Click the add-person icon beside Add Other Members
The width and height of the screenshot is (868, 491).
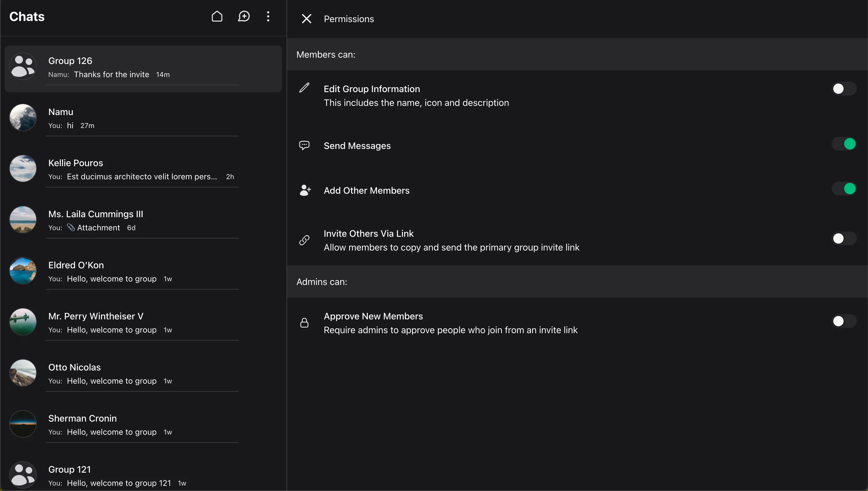coord(305,190)
